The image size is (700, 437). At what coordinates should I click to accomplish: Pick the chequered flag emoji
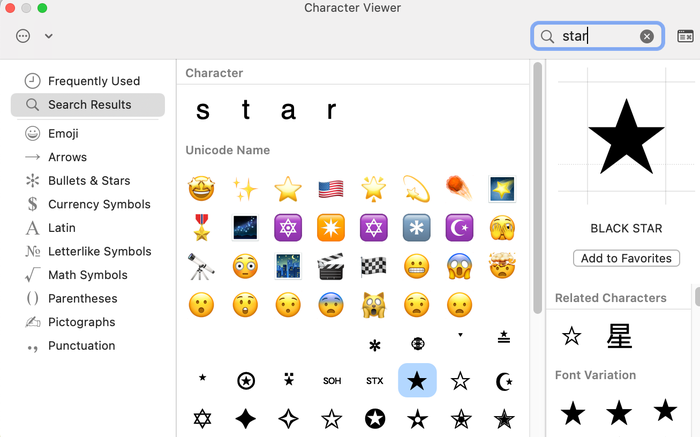pyautogui.click(x=374, y=266)
